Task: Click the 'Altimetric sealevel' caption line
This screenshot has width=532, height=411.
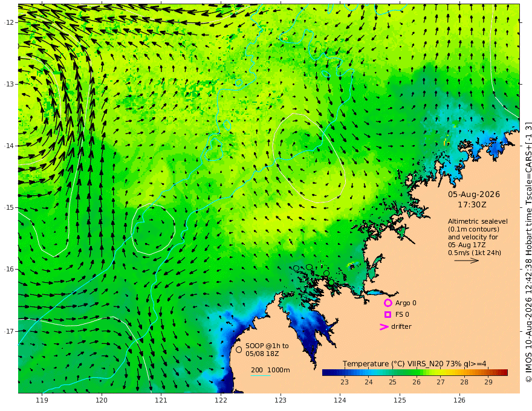Action: [478, 221]
